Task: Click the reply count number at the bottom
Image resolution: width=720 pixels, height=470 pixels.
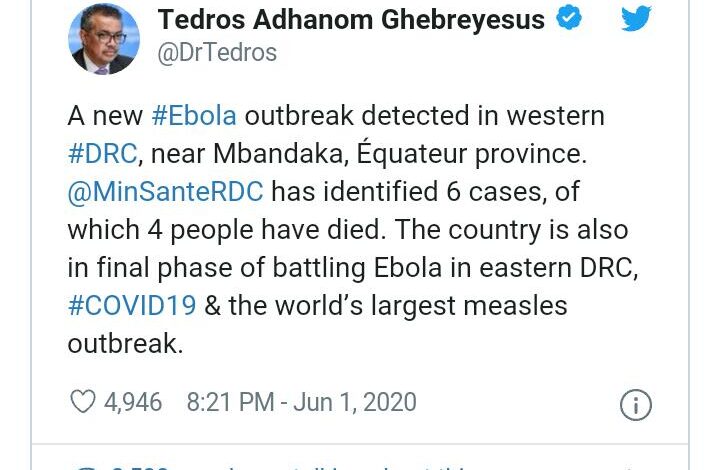Action: pyautogui.click(x=140, y=466)
